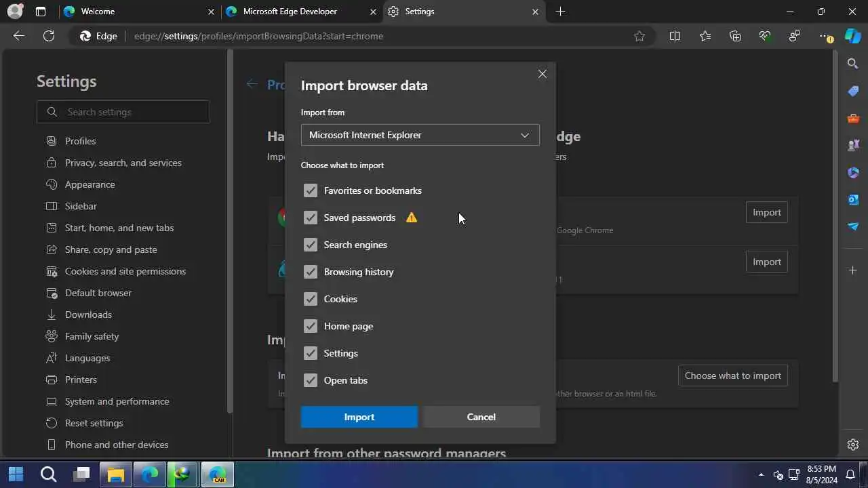Open Settings and more ellipsis menu
The height and width of the screenshot is (488, 868).
825,36
